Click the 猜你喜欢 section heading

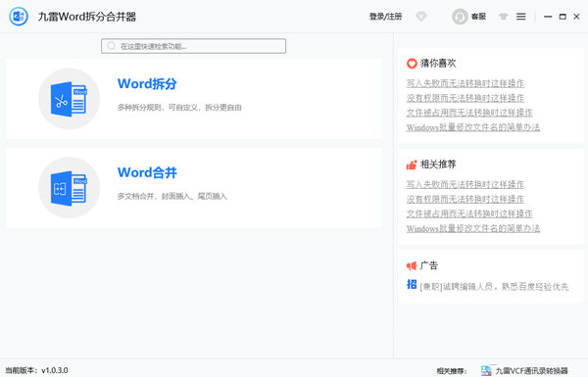[x=438, y=64]
